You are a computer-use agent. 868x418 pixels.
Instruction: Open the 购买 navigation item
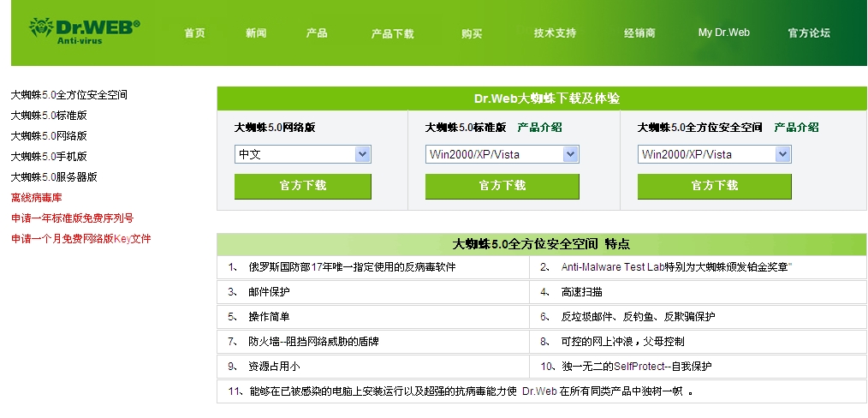(x=472, y=33)
